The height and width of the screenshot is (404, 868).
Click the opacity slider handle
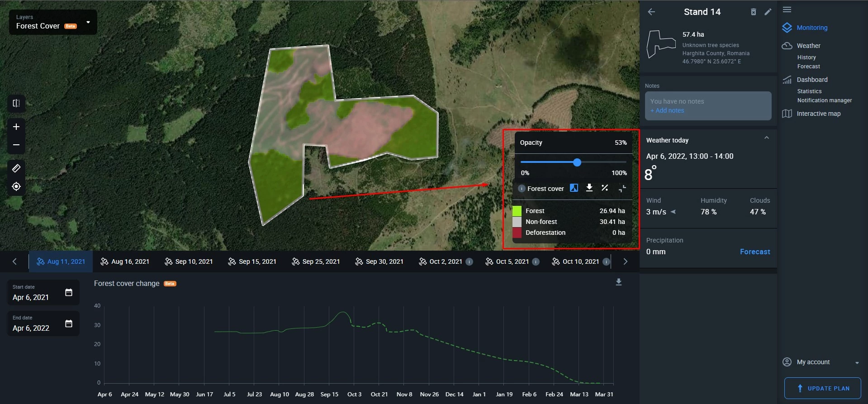coord(577,162)
